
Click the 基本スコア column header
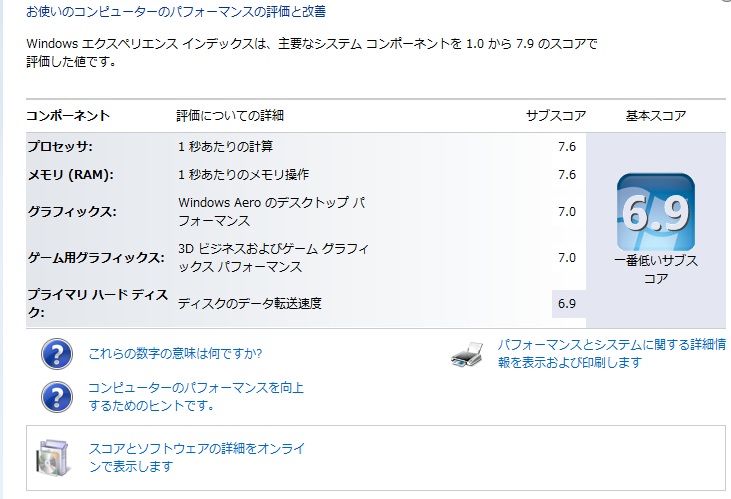tap(655, 115)
